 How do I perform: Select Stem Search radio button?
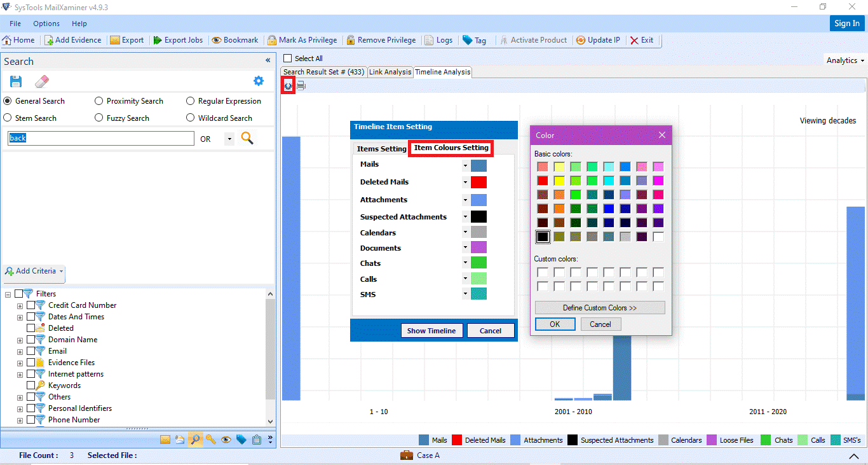[8, 118]
